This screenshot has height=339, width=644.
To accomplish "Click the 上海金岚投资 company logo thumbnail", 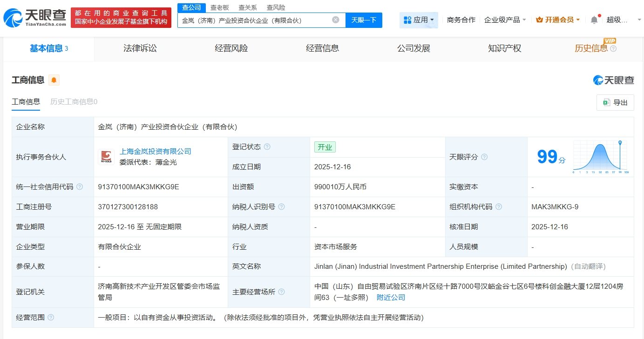I will tap(106, 157).
